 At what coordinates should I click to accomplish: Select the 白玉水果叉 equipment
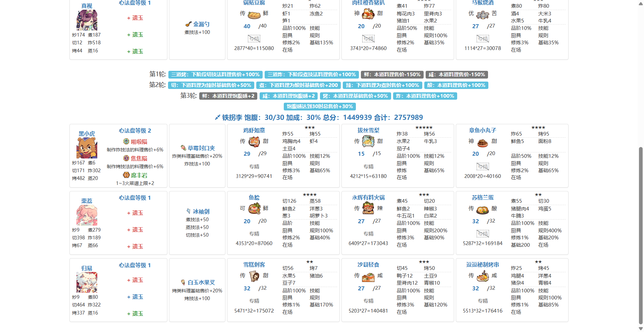click(201, 283)
